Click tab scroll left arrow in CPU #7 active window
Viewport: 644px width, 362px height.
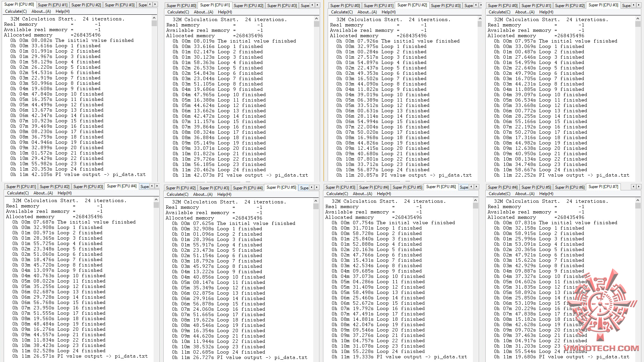click(x=634, y=187)
